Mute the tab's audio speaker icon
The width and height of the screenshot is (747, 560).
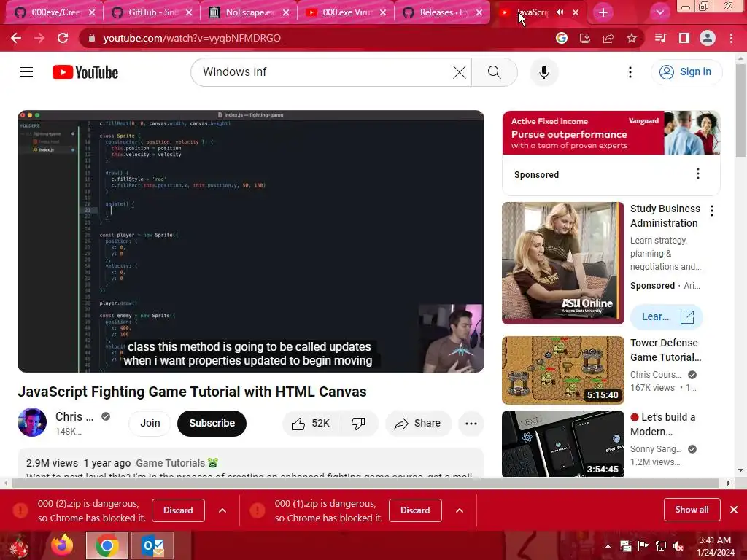[560, 12]
